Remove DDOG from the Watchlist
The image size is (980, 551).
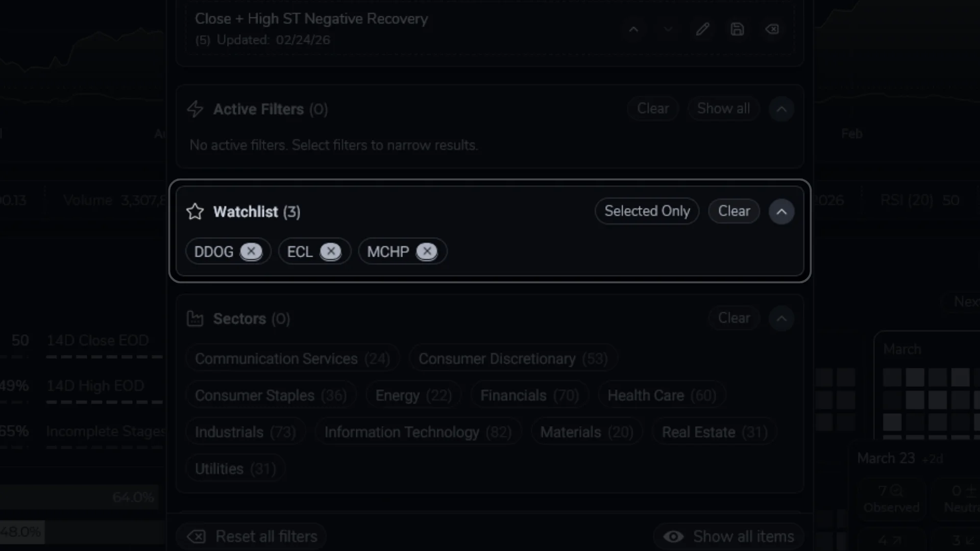(251, 251)
